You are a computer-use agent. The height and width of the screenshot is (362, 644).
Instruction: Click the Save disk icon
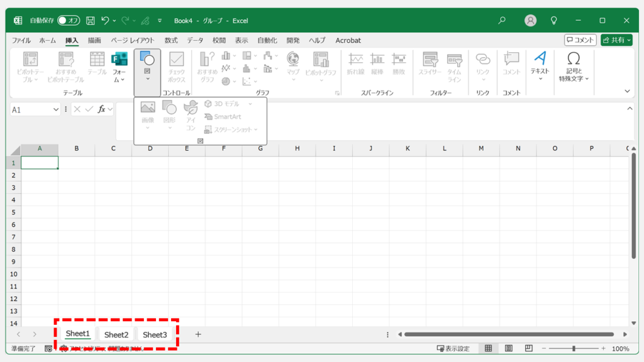pyautogui.click(x=91, y=21)
